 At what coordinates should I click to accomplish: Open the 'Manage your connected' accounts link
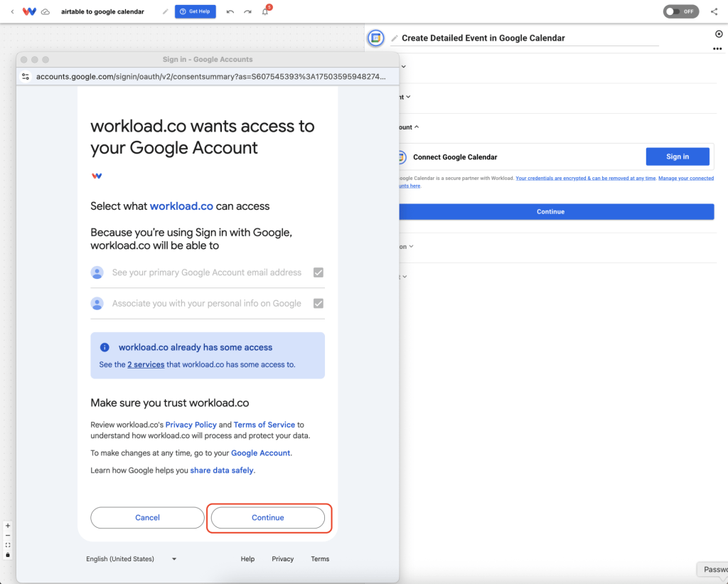(x=686, y=178)
